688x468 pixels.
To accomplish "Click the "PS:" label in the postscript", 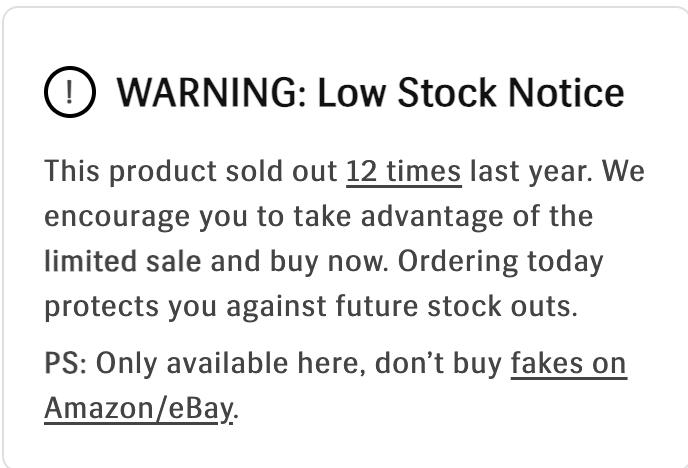I will (66, 363).
